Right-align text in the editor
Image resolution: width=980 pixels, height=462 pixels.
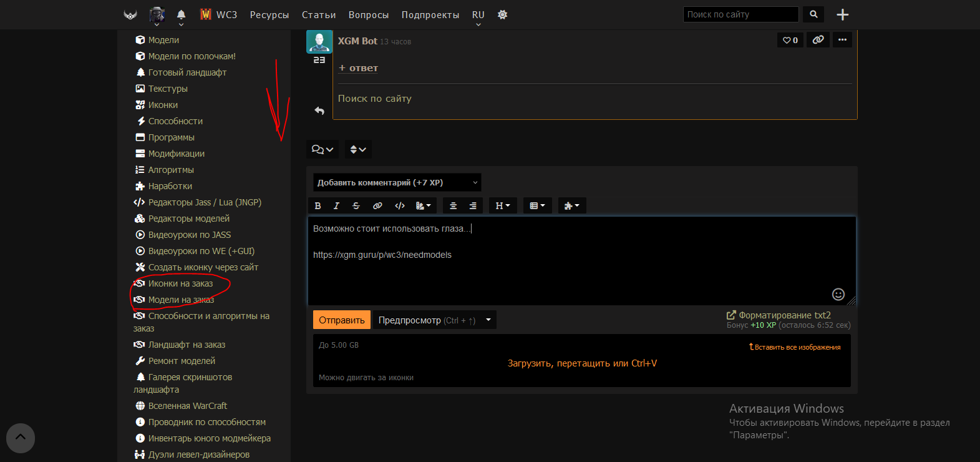(473, 205)
